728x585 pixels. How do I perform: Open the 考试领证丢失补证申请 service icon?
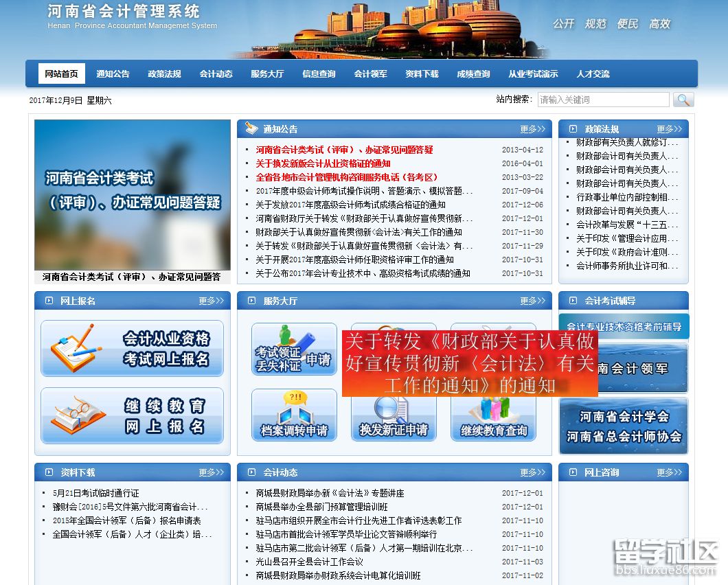pyautogui.click(x=294, y=350)
